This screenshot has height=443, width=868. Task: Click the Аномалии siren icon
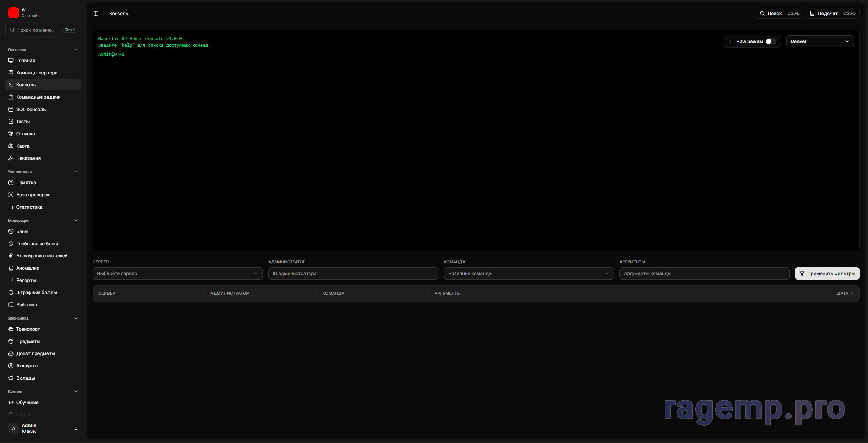(11, 268)
